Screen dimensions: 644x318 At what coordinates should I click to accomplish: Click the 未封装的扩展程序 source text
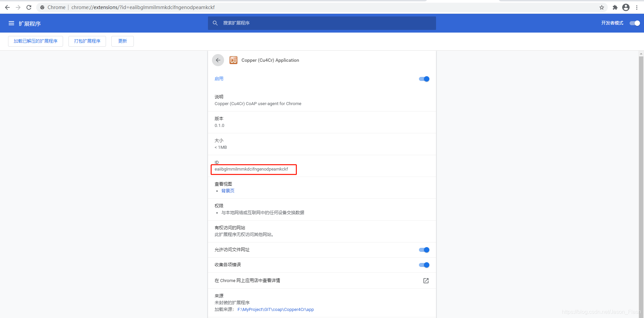coord(232,303)
